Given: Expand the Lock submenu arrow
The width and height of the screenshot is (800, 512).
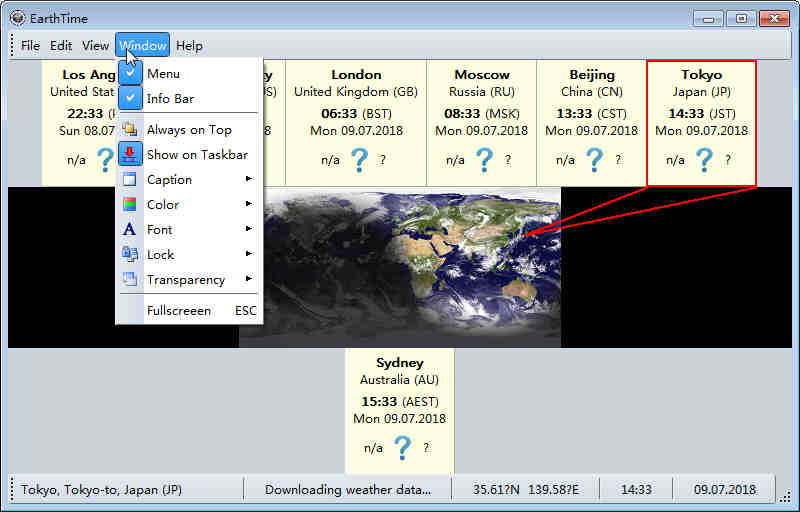Looking at the screenshot, I should 249,254.
